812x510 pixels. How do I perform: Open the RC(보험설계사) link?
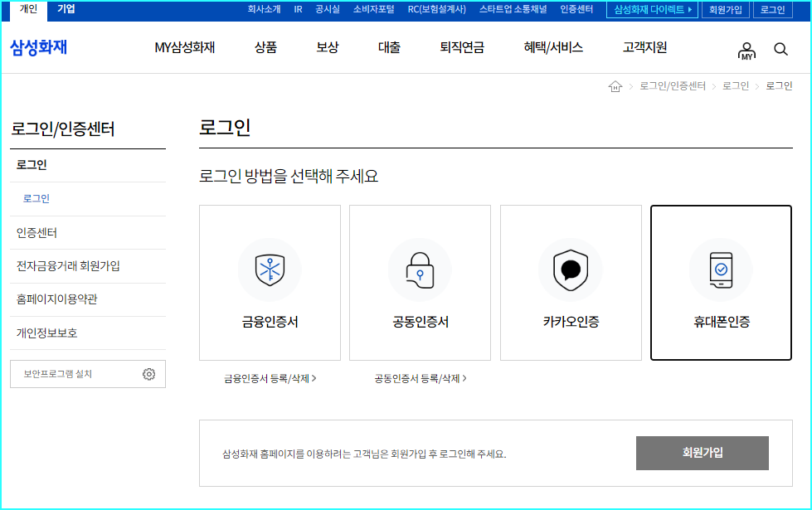(x=436, y=9)
